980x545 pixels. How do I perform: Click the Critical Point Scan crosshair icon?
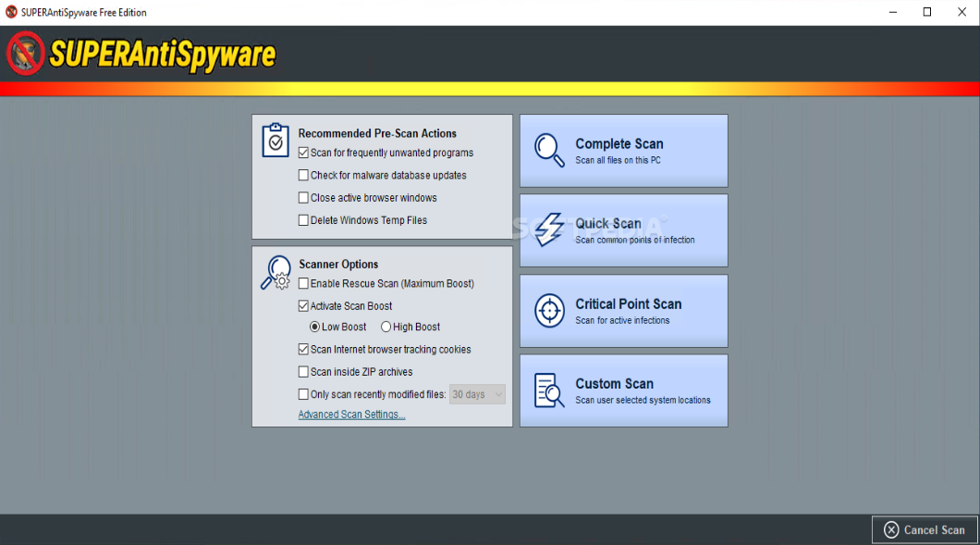click(549, 310)
